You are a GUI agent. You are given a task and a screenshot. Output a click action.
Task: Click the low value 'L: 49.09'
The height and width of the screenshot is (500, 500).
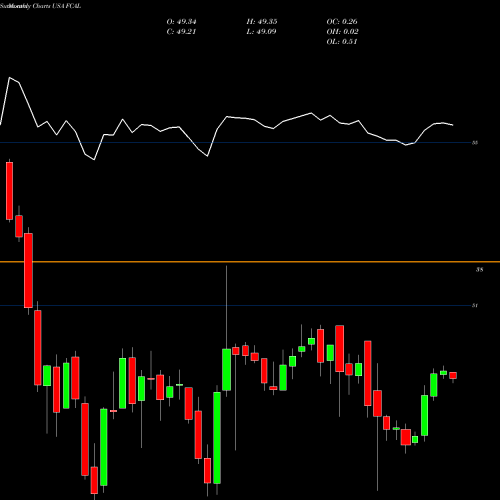pos(261,32)
